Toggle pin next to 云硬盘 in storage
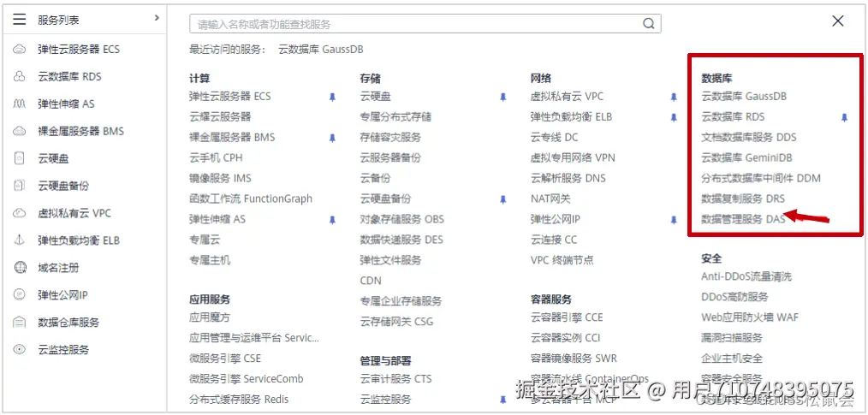Image resolution: width=868 pixels, height=415 pixels. tap(502, 97)
